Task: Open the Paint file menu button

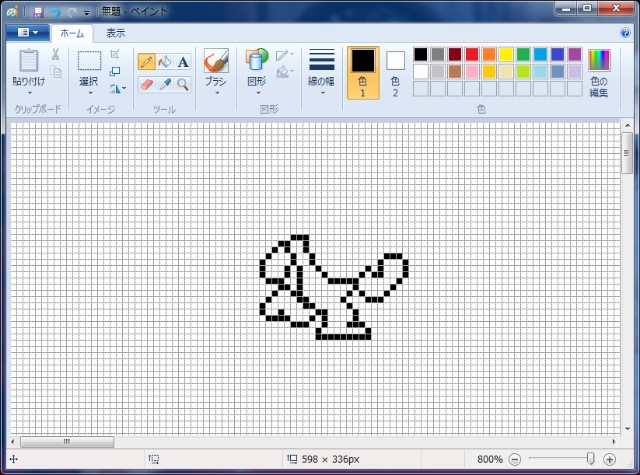Action: click(28, 33)
